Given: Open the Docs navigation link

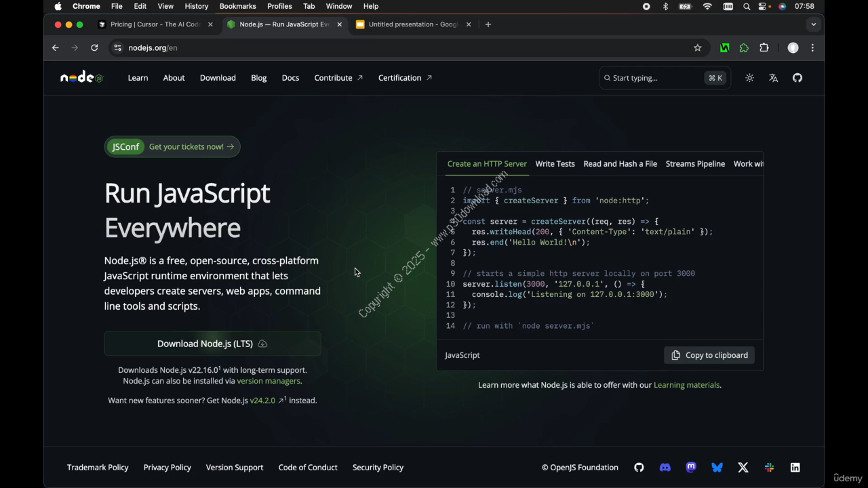Looking at the screenshot, I should [290, 78].
